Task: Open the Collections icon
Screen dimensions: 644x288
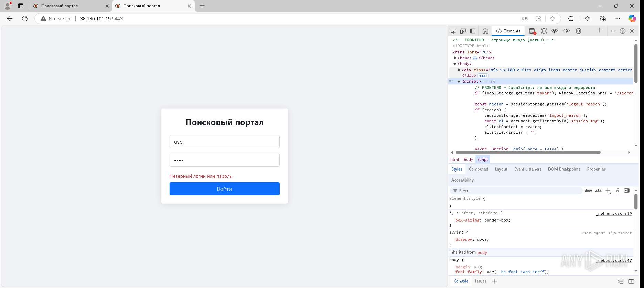Action: pyautogui.click(x=603, y=19)
